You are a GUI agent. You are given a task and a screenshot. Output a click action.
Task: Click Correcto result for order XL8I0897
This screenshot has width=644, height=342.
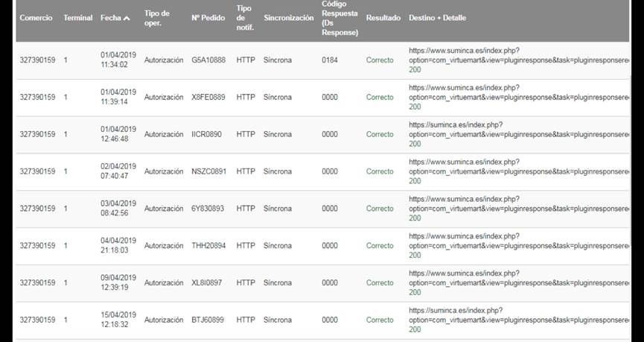(x=380, y=283)
